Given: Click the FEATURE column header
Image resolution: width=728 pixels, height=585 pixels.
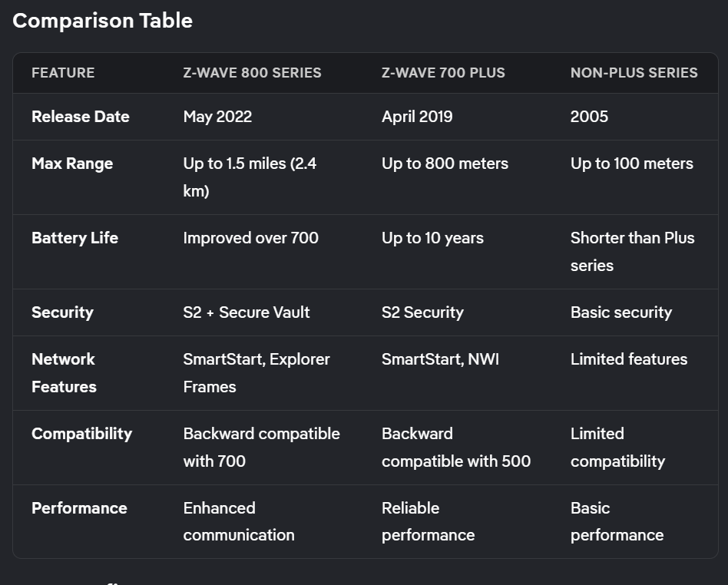Looking at the screenshot, I should 63,73.
